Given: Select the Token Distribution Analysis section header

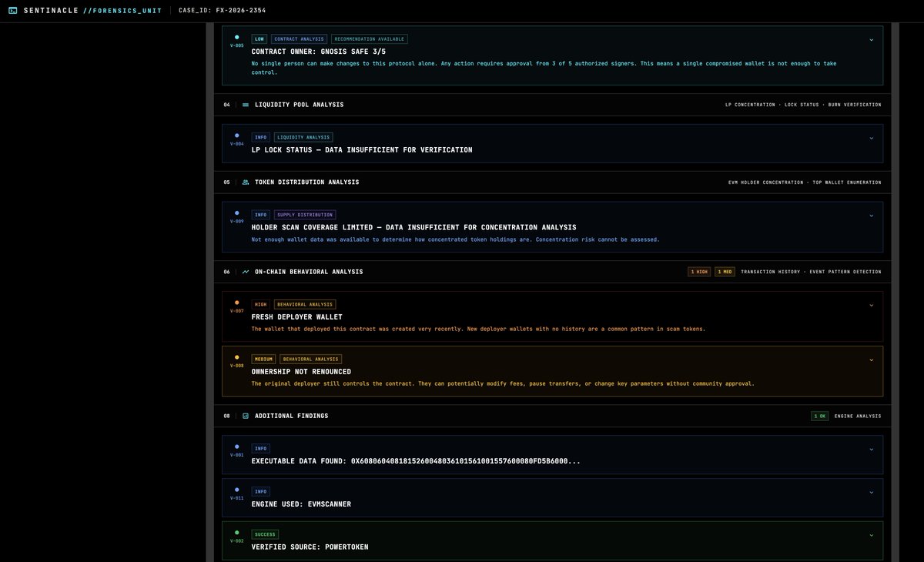Looking at the screenshot, I should point(552,182).
